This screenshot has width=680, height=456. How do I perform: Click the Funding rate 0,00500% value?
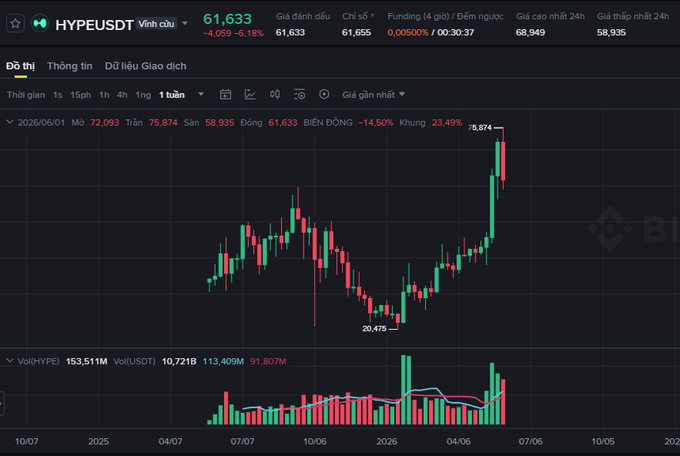408,33
